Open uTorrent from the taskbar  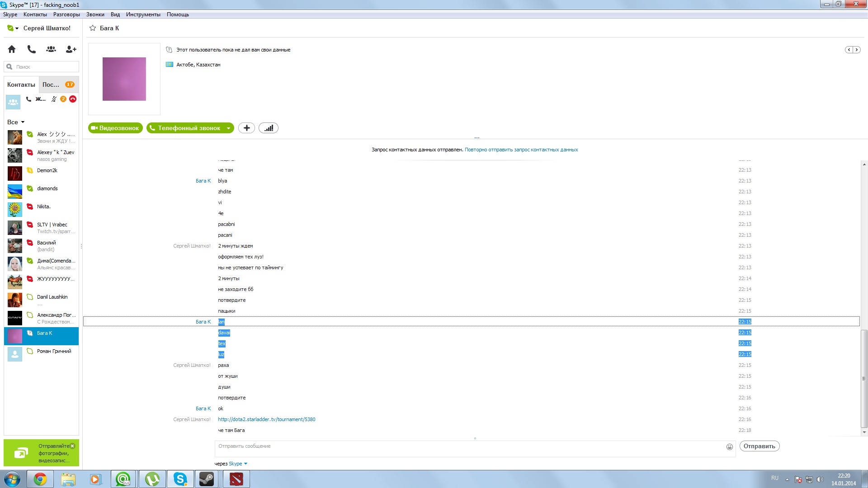pyautogui.click(x=152, y=479)
